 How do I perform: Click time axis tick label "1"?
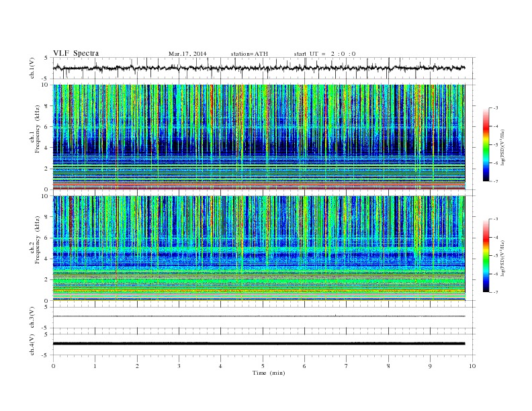pos(95,366)
